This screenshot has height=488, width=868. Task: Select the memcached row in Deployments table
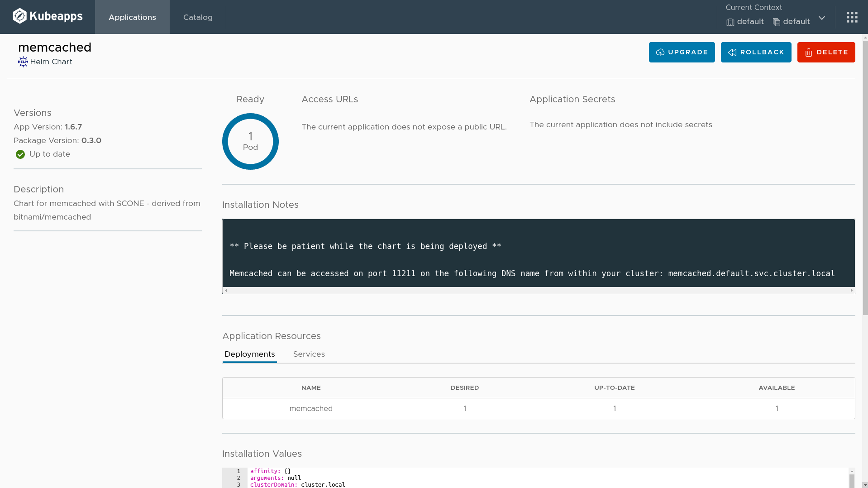coord(311,408)
